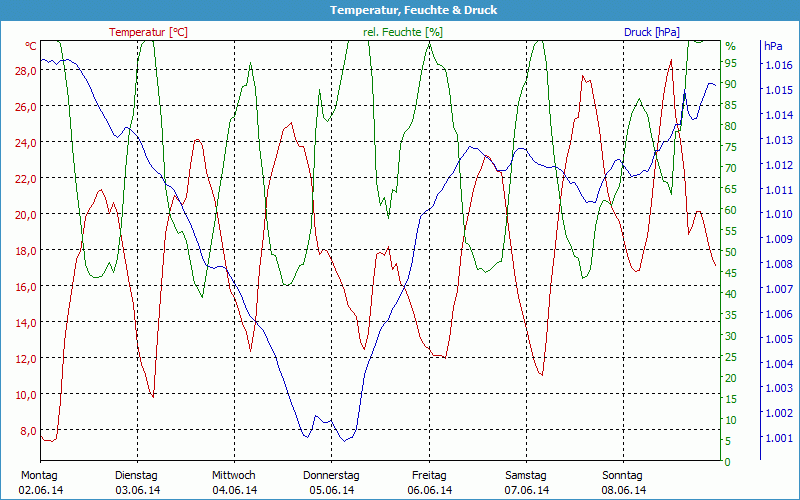This screenshot has width=800, height=500.
Task: Click the '50' humidity axis value
Action: point(731,252)
